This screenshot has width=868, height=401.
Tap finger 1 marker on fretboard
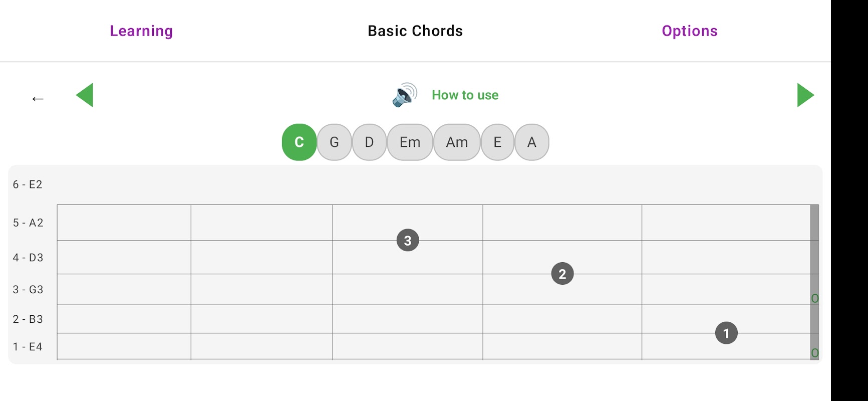(x=726, y=333)
